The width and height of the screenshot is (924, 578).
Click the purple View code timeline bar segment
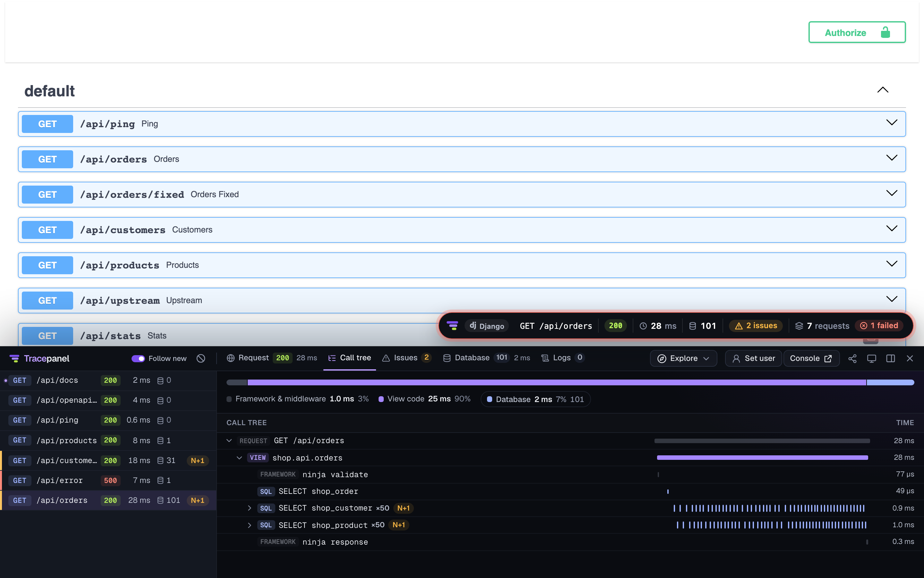[557, 382]
